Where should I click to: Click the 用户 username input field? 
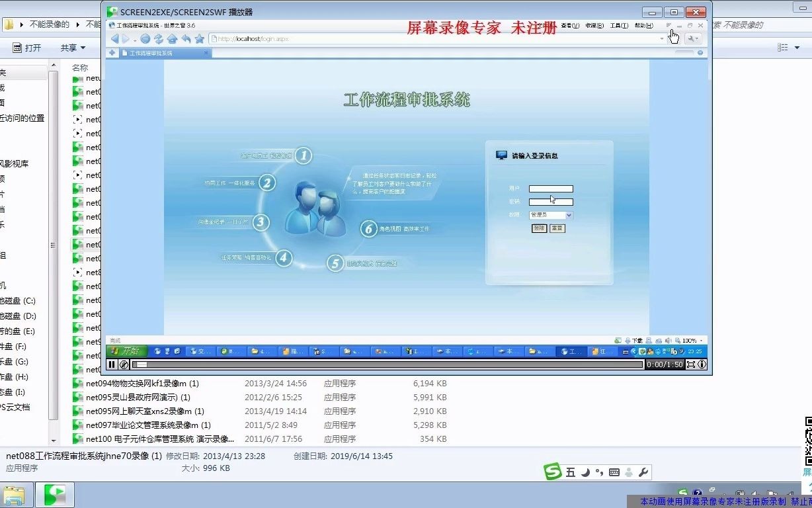tap(551, 189)
